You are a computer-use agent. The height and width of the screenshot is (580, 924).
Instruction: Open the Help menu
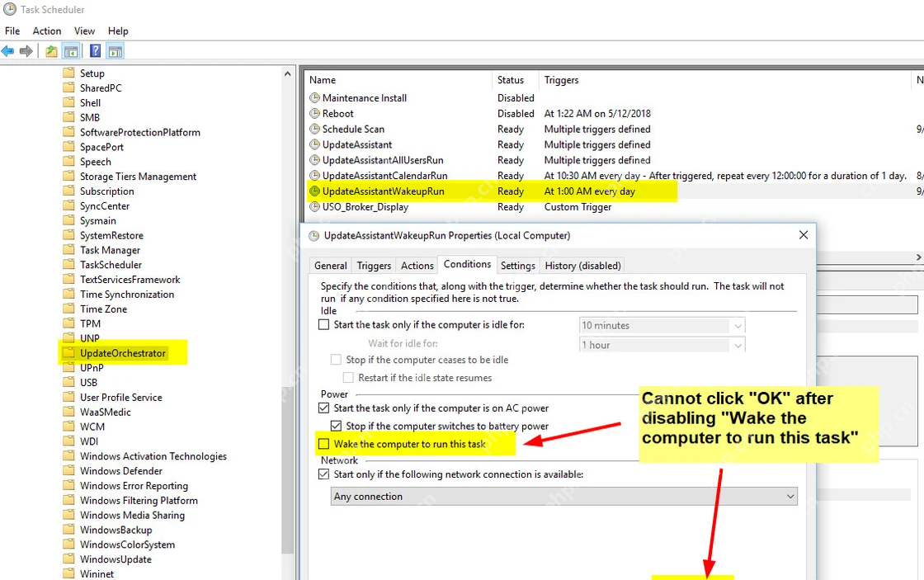[118, 31]
